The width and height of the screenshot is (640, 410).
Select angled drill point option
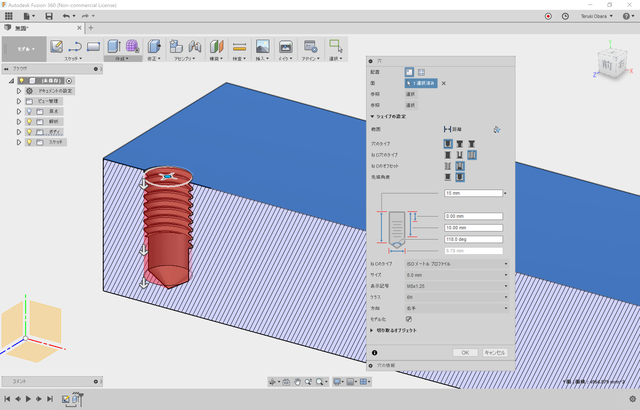pos(460,177)
